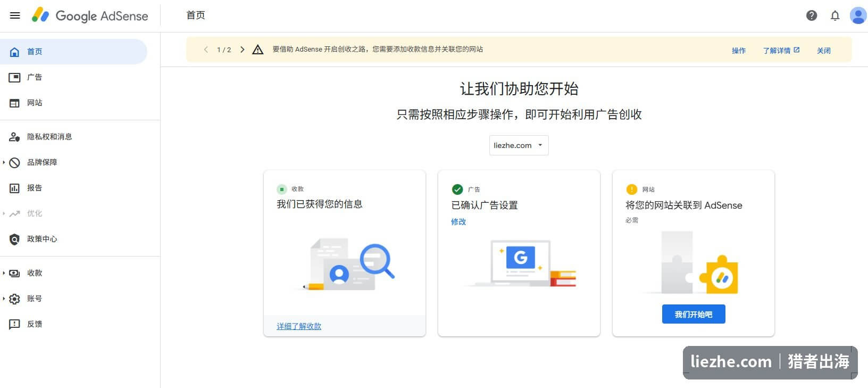Click the 我们开始吧 button
Image resolution: width=868 pixels, height=388 pixels.
pyautogui.click(x=694, y=314)
